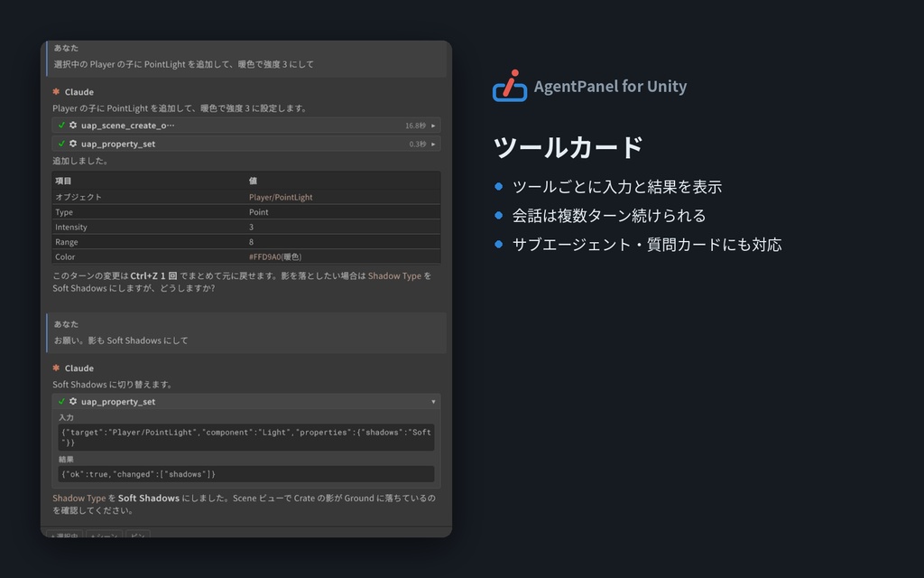Screen dimensions: 924x578
Task: Click the Shadow Type link before 'Soft Shadows にしますが'
Action: [395, 275]
